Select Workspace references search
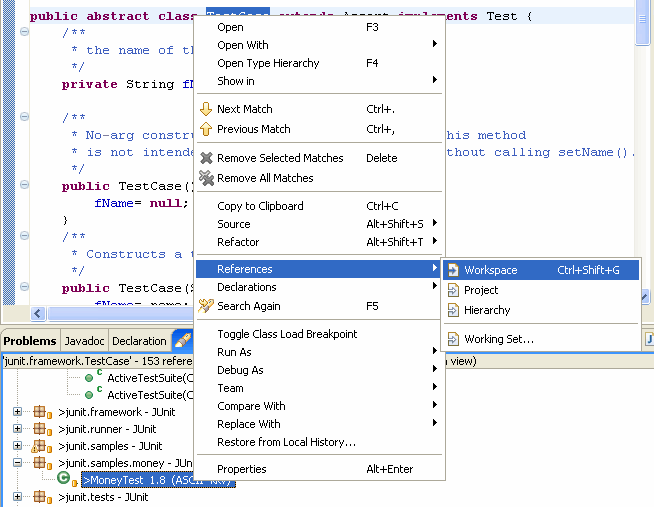Image resolution: width=654 pixels, height=507 pixels. 541,270
